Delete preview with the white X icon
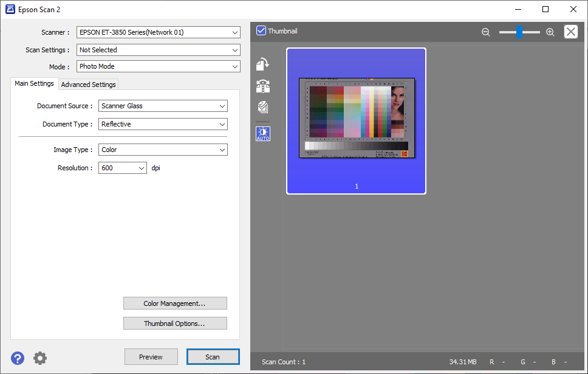Viewport: 588px width, 374px height. (571, 32)
